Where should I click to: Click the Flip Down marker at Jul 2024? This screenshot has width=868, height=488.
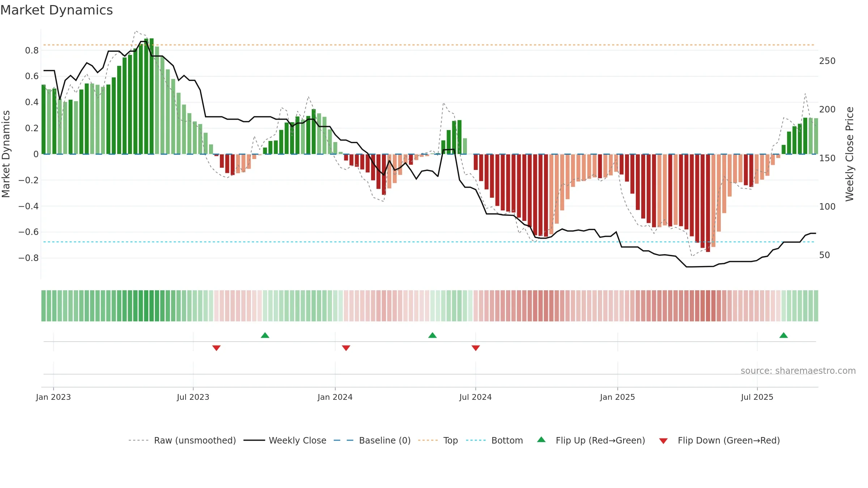point(476,348)
